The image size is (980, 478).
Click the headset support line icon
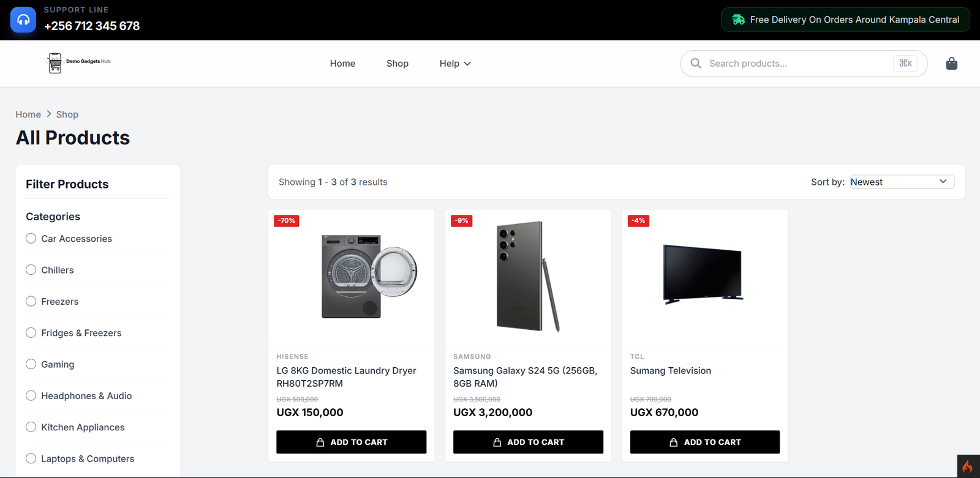(x=23, y=20)
